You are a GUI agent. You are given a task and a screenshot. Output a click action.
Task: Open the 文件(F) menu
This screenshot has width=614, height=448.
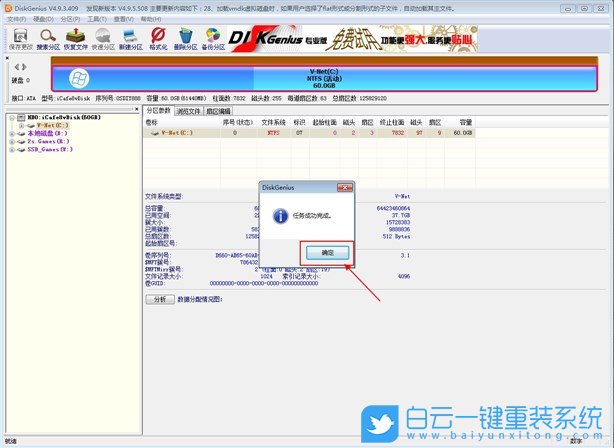[16, 19]
